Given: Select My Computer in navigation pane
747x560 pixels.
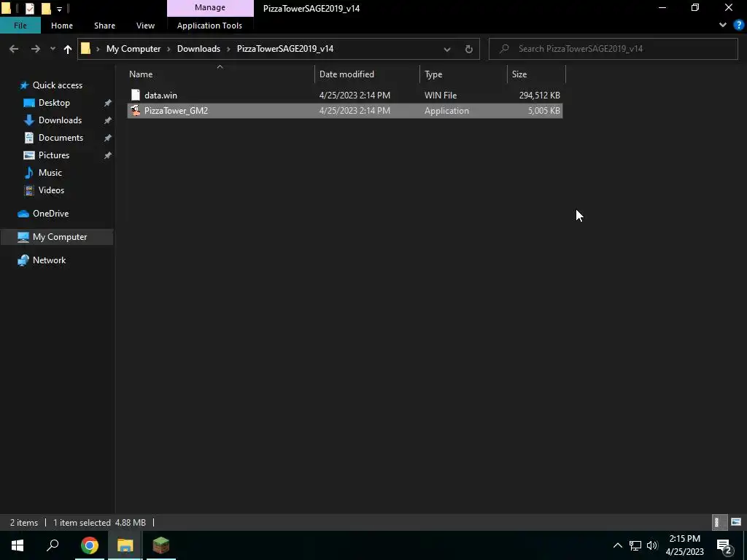Looking at the screenshot, I should point(57,237).
